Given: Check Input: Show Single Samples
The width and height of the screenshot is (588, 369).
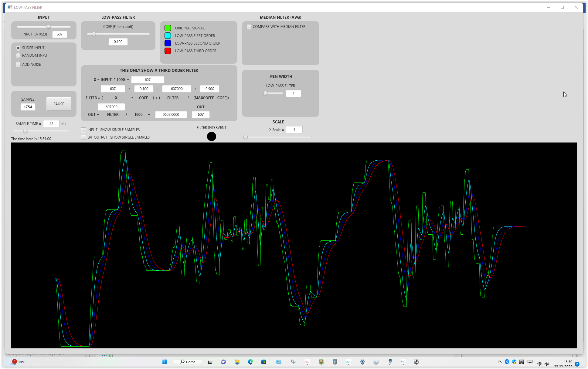Looking at the screenshot, I should point(83,130).
